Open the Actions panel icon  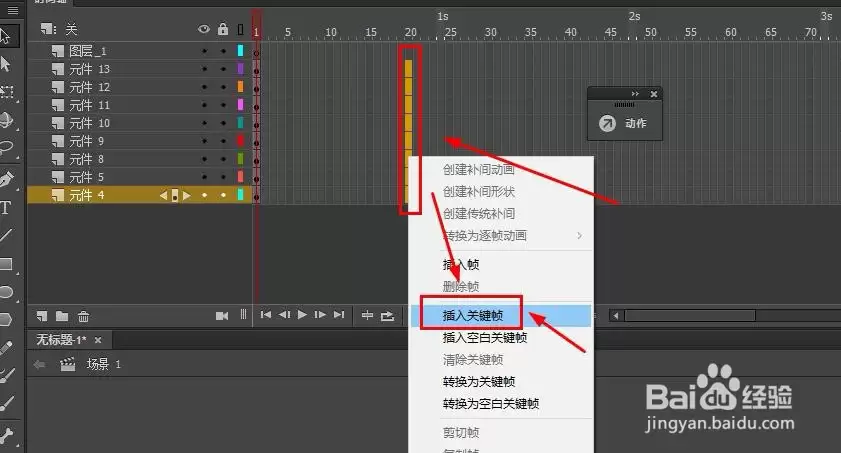(607, 124)
